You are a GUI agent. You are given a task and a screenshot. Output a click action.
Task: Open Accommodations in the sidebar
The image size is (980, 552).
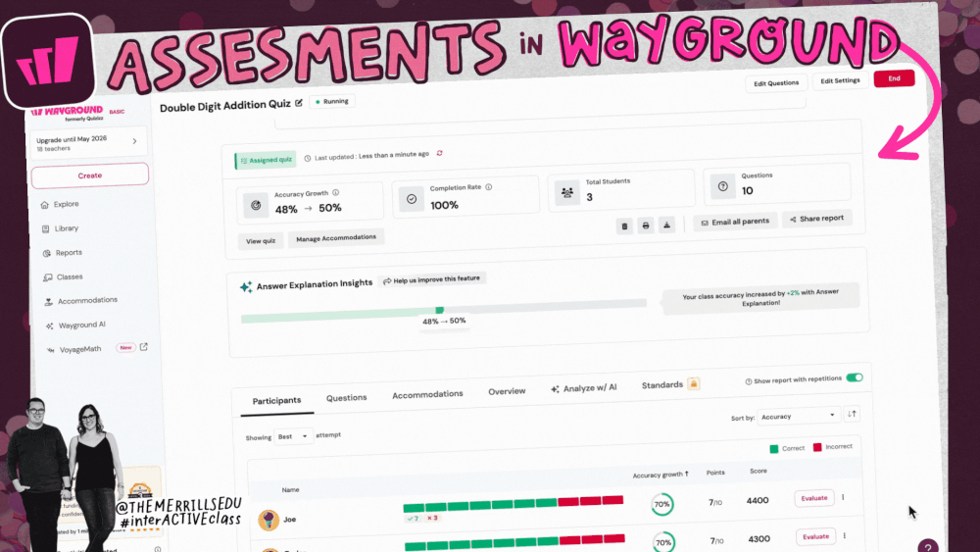tap(80, 301)
